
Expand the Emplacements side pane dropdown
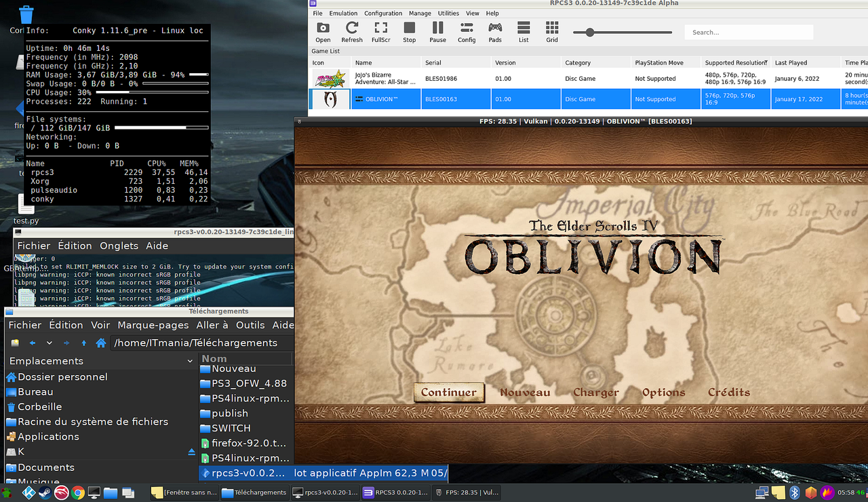coord(189,361)
